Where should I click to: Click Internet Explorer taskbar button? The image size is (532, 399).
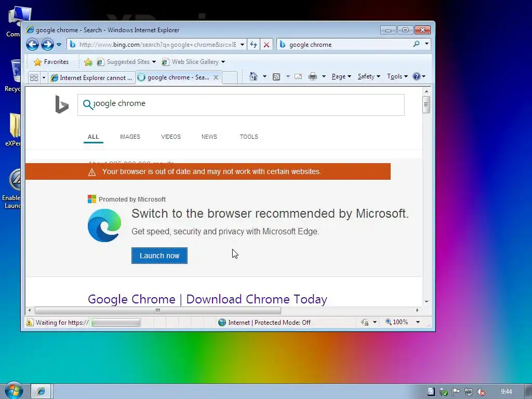41,391
